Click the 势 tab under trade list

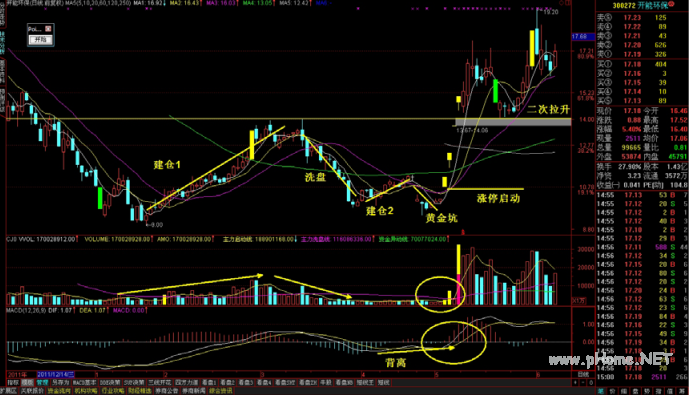[x=647, y=391]
